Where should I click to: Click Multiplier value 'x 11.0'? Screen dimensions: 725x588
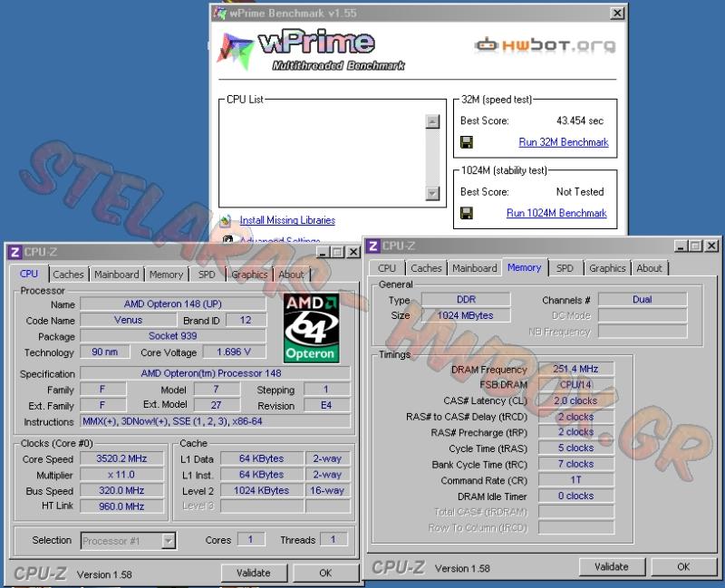(x=121, y=475)
